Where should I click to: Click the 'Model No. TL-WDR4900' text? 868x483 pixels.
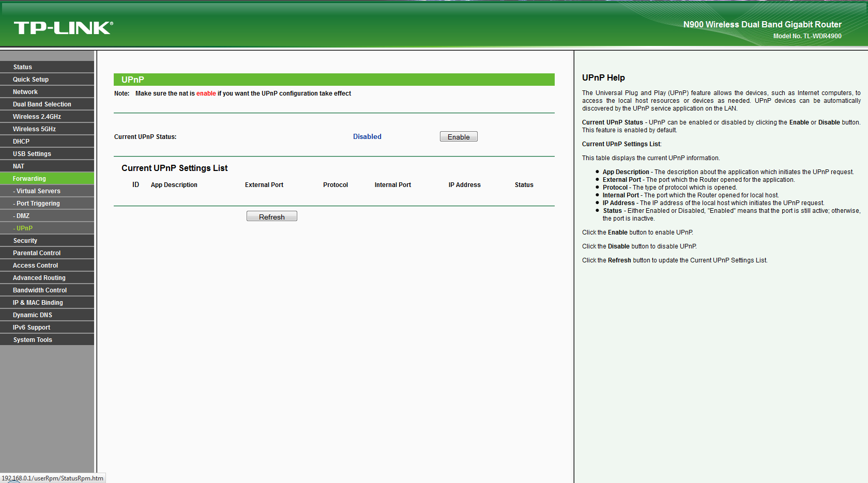[808, 36]
